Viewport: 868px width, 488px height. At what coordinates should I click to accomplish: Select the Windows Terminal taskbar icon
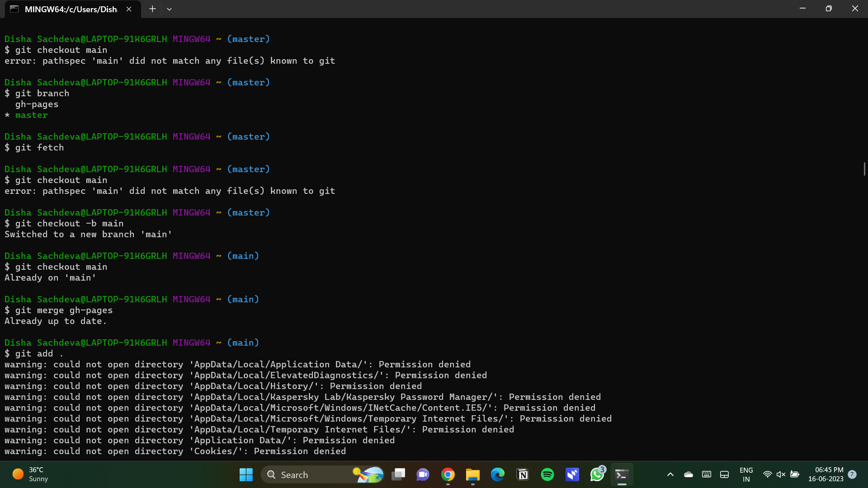click(622, 474)
